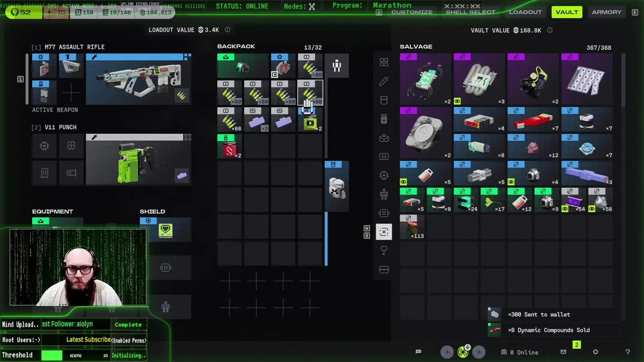Select the Vault tab

(x=567, y=12)
